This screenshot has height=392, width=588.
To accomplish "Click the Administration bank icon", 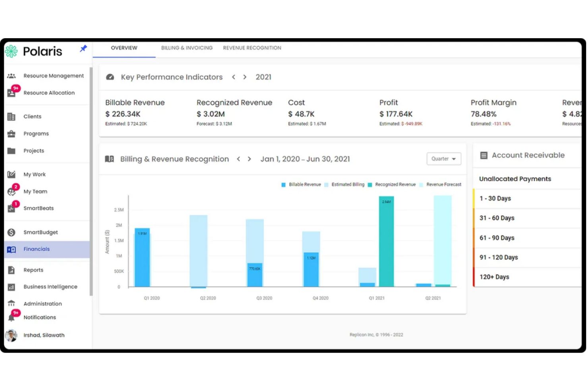I will click(x=12, y=303).
